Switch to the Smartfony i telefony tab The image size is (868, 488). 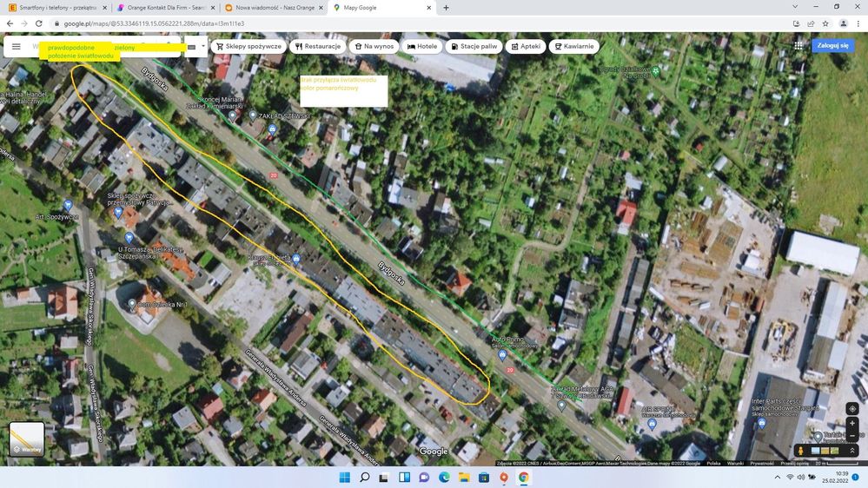pos(52,8)
